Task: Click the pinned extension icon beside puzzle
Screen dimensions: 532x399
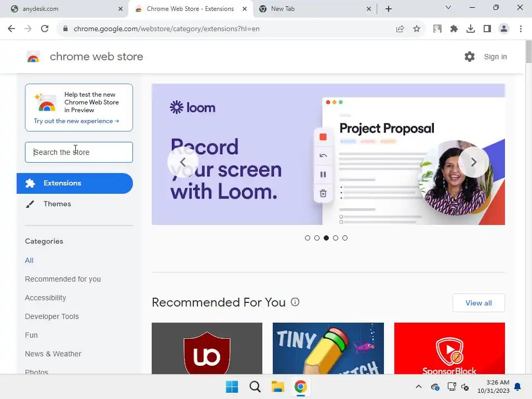Action: pos(437,29)
